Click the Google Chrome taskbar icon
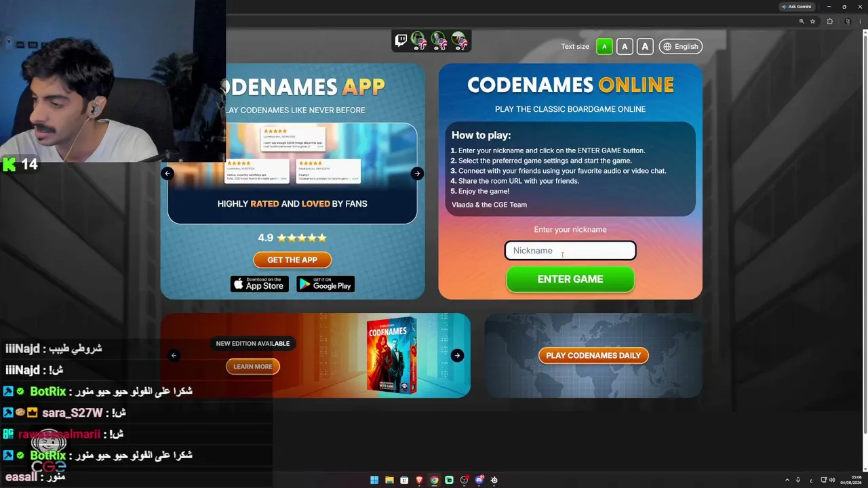Viewport: 868px width, 488px height. tap(434, 480)
